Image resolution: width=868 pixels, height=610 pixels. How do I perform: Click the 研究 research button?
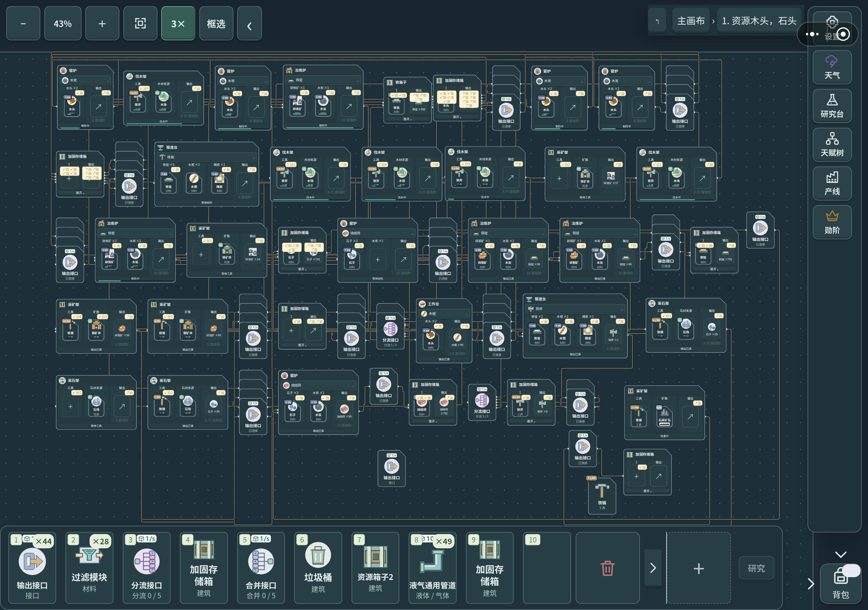(756, 568)
